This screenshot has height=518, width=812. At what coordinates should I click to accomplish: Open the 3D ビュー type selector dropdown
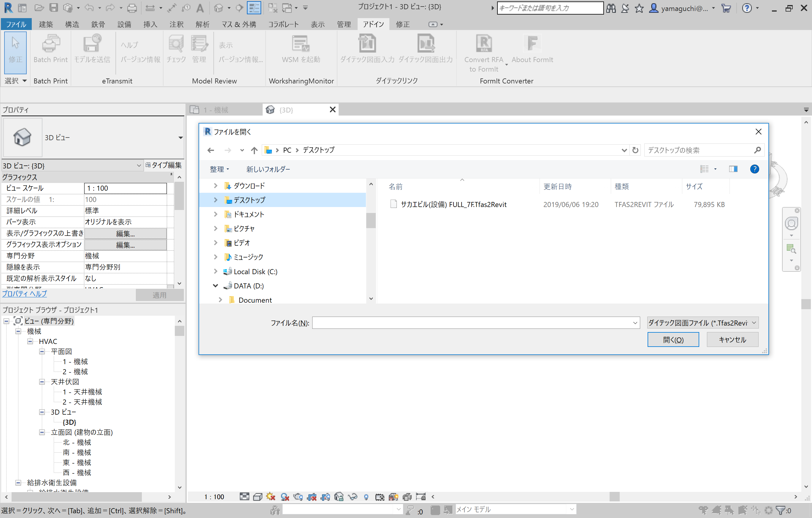point(180,138)
